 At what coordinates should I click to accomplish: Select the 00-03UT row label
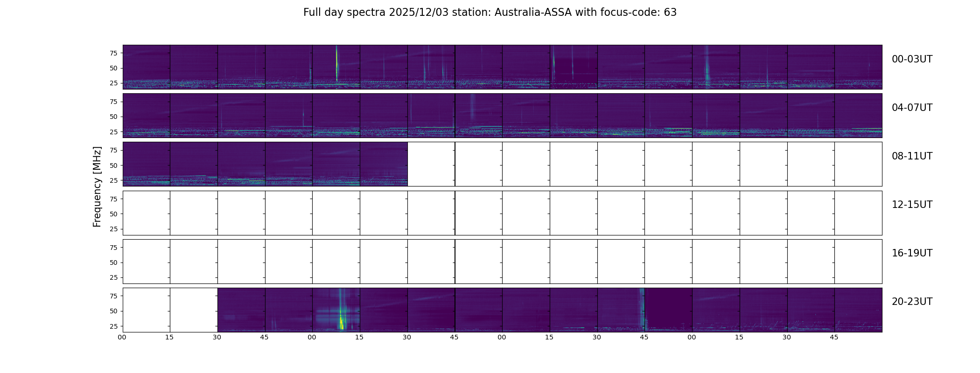(911, 59)
